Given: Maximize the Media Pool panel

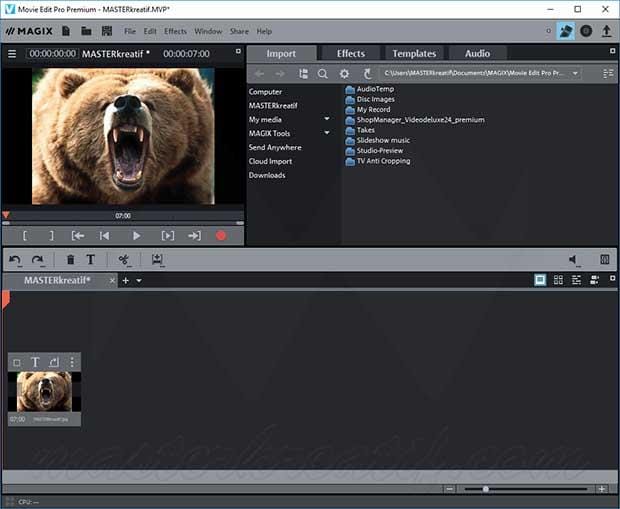Looking at the screenshot, I should click(612, 51).
